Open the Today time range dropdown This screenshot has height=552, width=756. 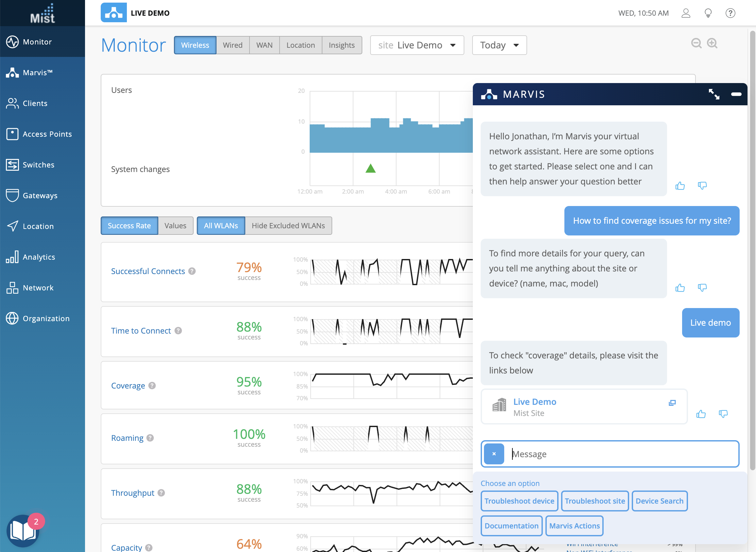[x=499, y=45]
